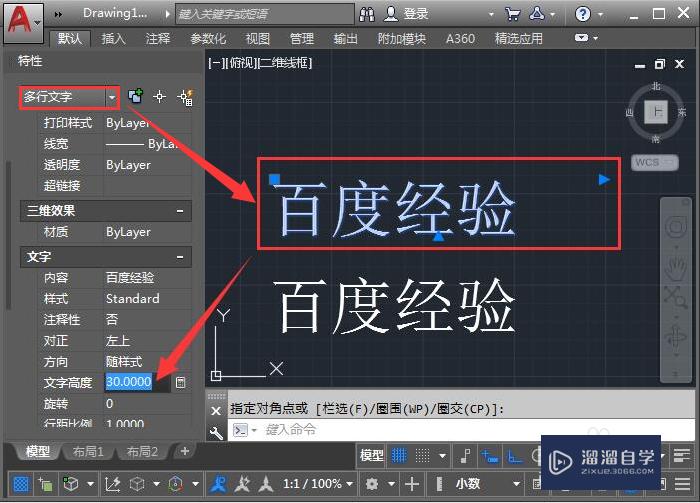The height and width of the screenshot is (503, 700).
Task: Toggle PICKADD value icon in properties panel
Action: [x=136, y=96]
